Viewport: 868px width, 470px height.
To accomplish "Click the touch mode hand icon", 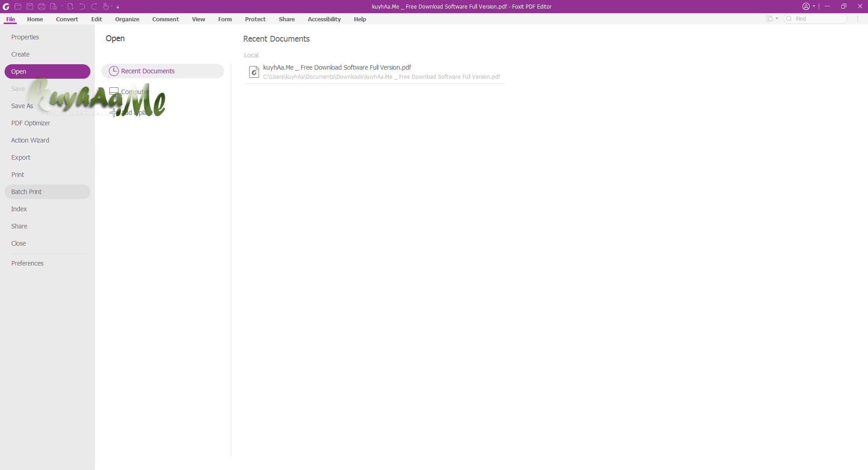I will click(x=106, y=6).
